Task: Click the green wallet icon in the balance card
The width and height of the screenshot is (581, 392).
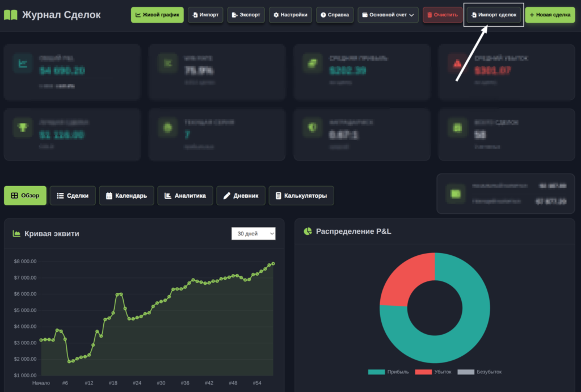Action: (x=454, y=193)
